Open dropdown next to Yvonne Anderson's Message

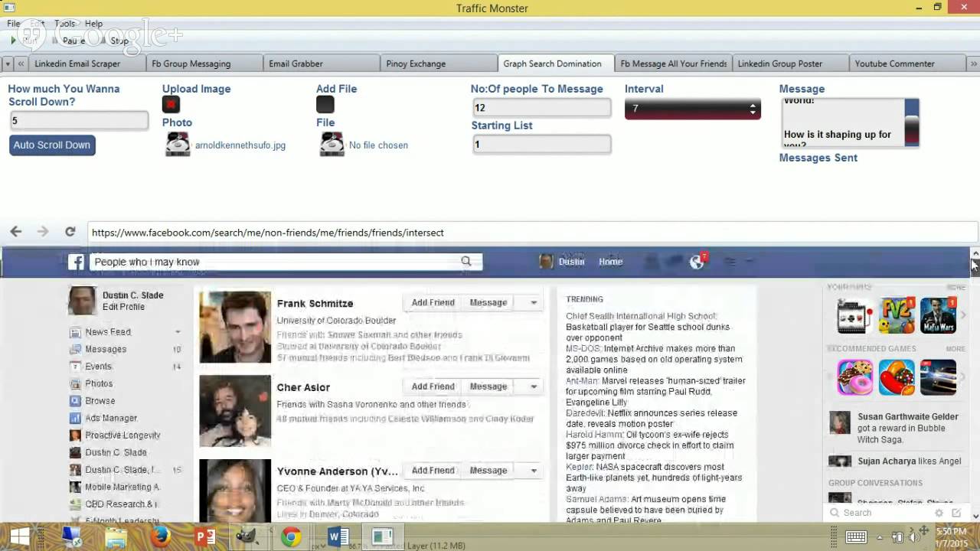(x=534, y=471)
